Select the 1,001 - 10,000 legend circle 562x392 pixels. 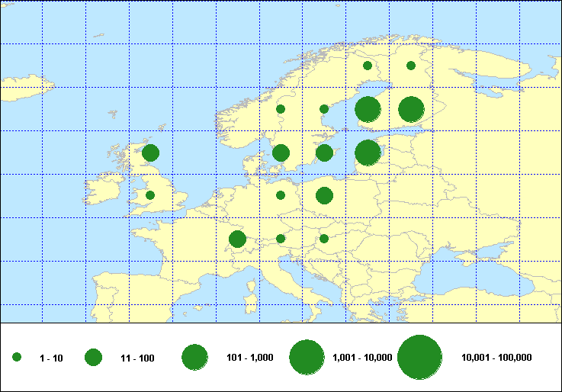tap(307, 357)
